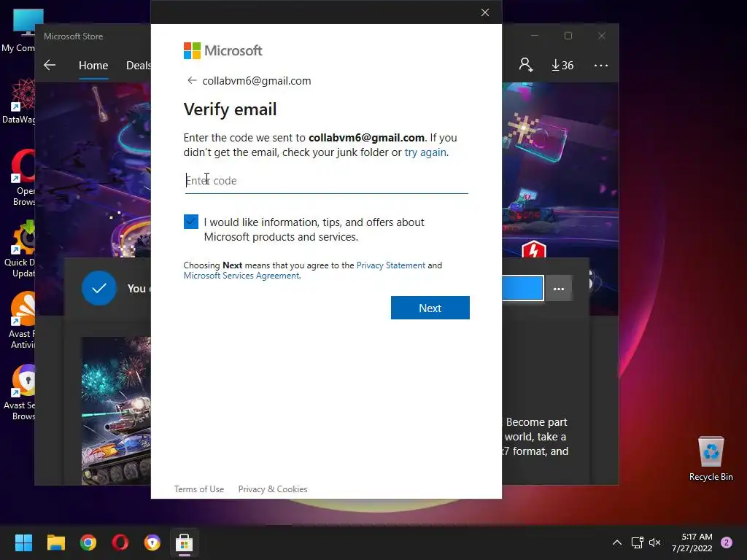
Task: Click the blue button in Store page
Action: (x=522, y=289)
